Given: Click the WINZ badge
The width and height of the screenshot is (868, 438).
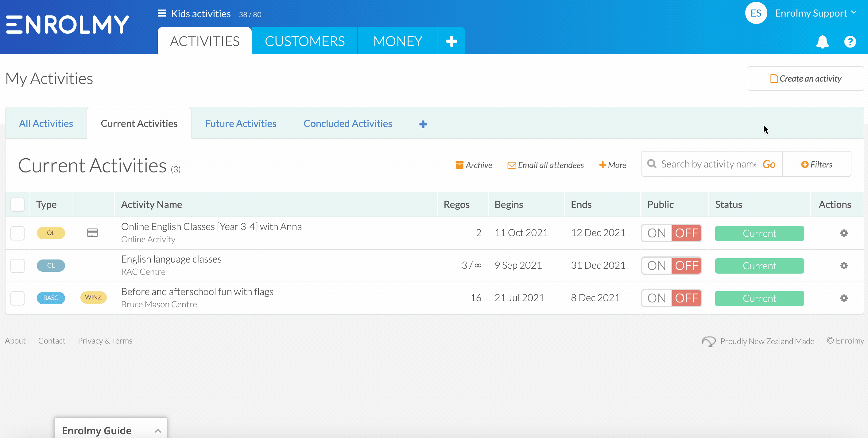Looking at the screenshot, I should 93,297.
